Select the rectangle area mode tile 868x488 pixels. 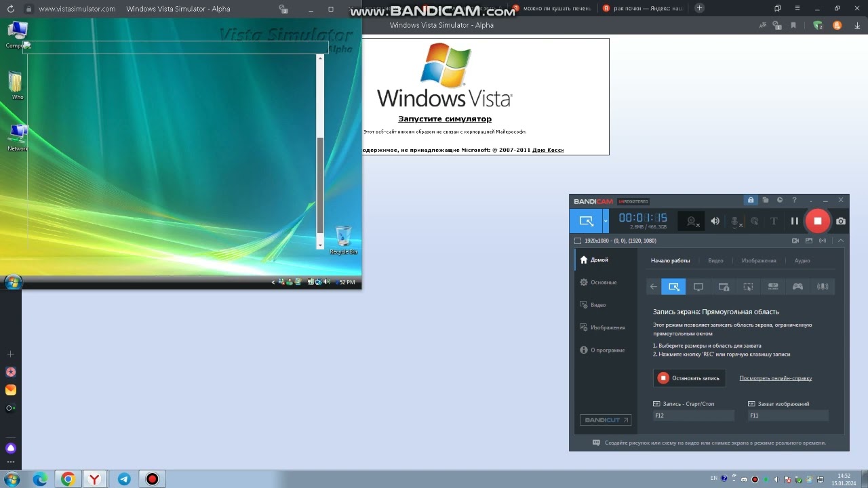tap(673, 287)
